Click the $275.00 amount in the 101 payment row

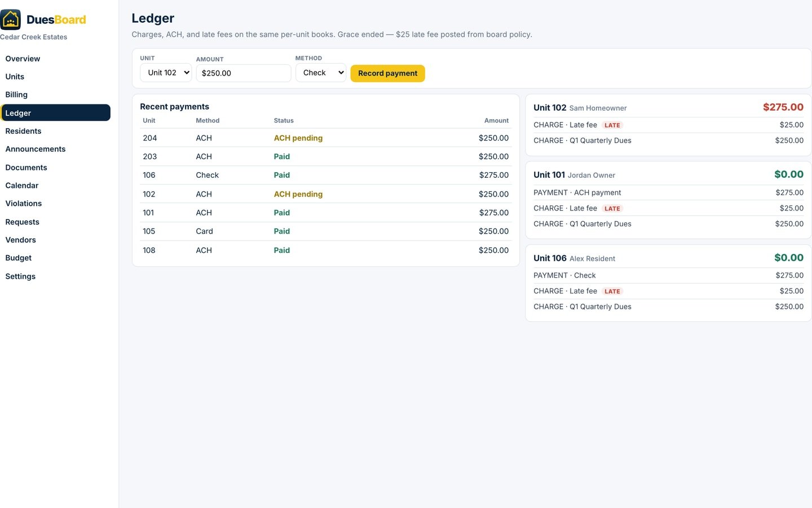click(494, 213)
